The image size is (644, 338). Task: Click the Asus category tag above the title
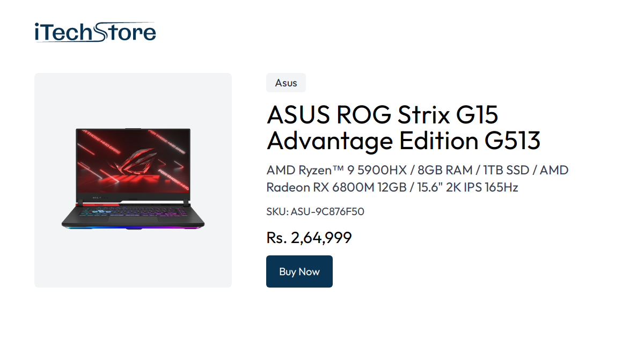click(x=286, y=83)
